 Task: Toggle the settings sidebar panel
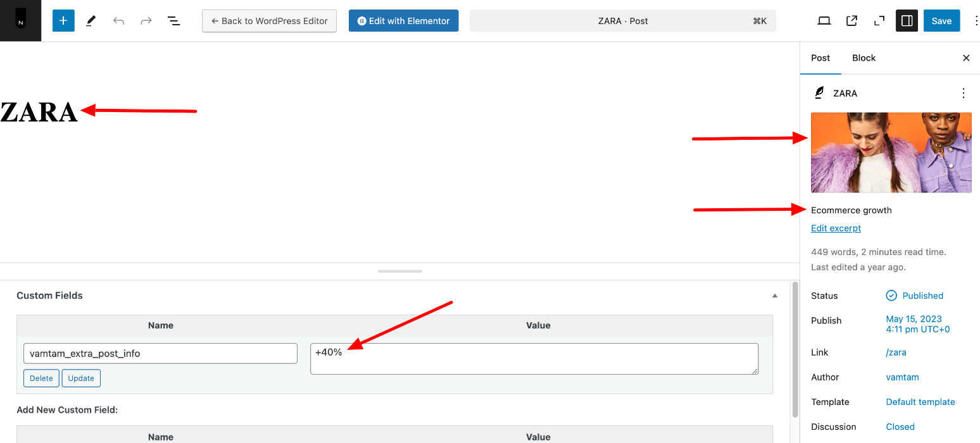coord(907,21)
